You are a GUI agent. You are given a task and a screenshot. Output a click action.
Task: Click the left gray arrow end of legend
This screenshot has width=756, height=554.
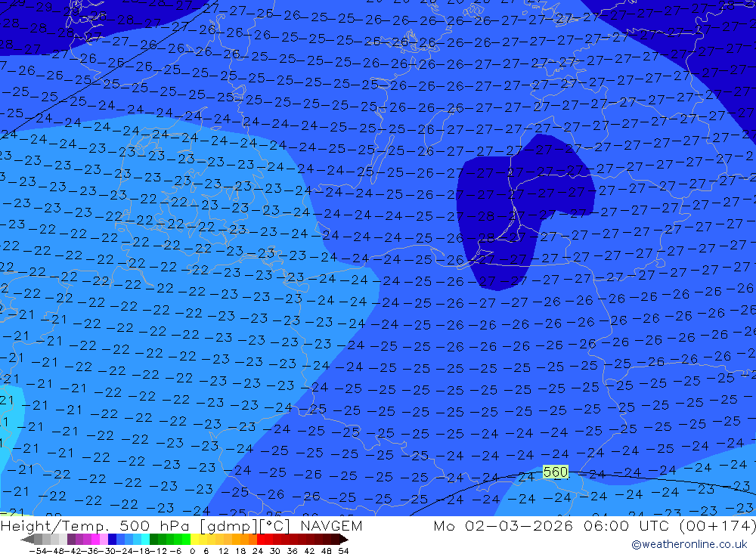click(27, 540)
